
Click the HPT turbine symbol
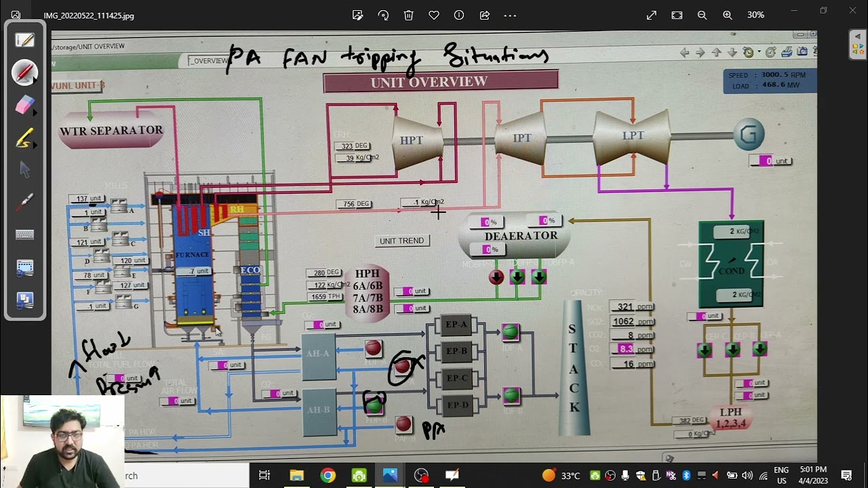[418, 140]
